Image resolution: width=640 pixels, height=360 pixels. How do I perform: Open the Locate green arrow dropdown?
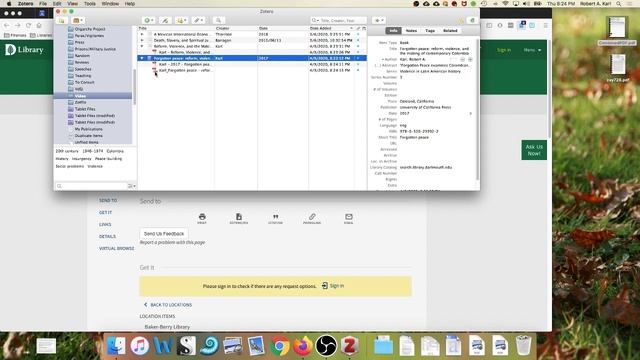click(x=379, y=20)
